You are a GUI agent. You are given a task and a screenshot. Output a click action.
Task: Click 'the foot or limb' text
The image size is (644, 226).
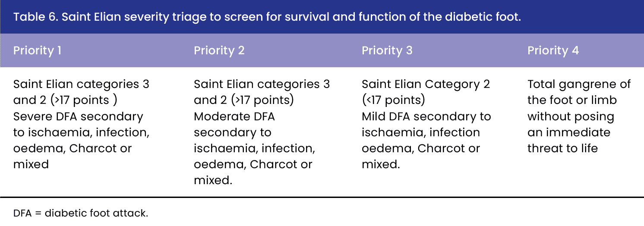coord(572,100)
